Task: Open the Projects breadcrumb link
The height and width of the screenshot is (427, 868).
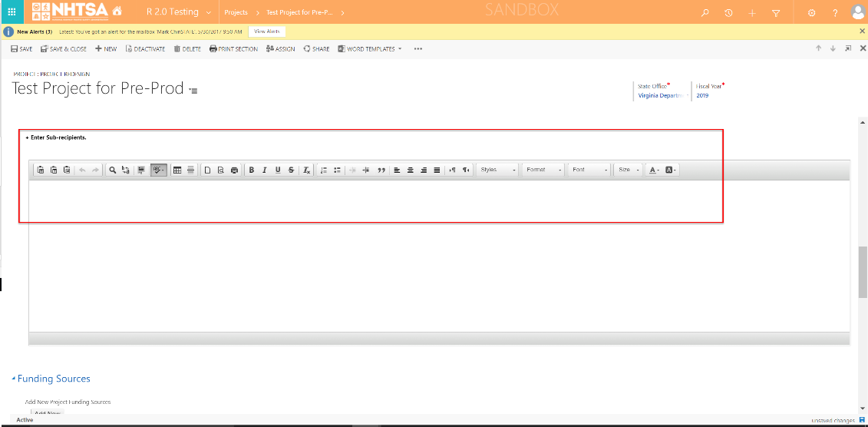Action: pos(236,12)
